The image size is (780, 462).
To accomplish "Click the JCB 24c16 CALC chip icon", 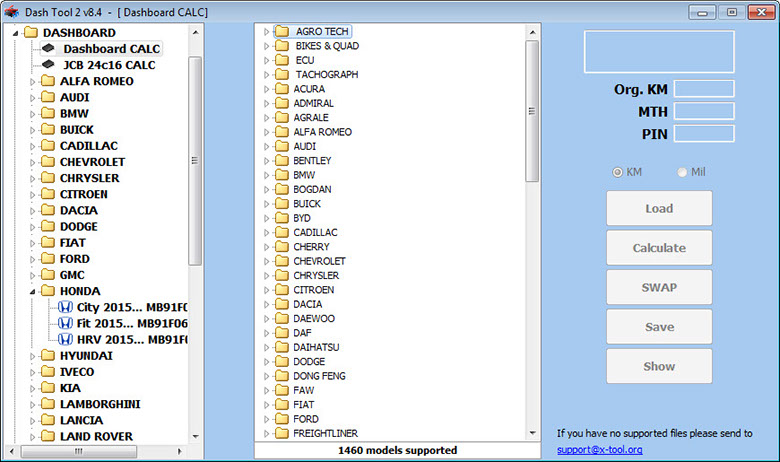I will coord(48,65).
